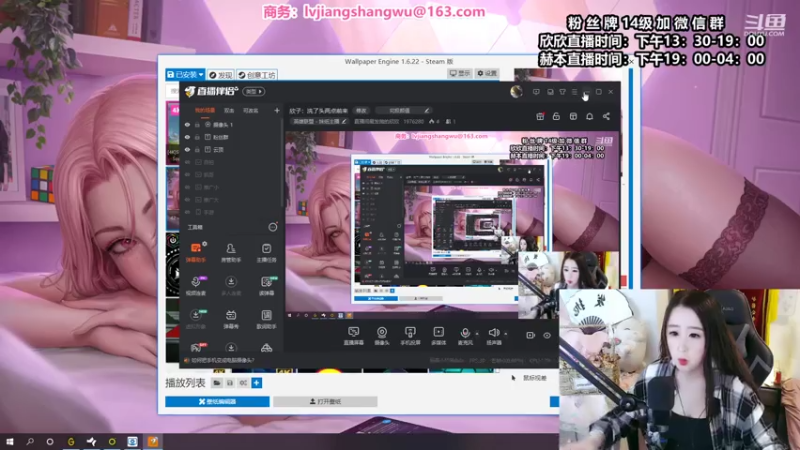Open the gear settings icon beside 播放列表

click(243, 383)
